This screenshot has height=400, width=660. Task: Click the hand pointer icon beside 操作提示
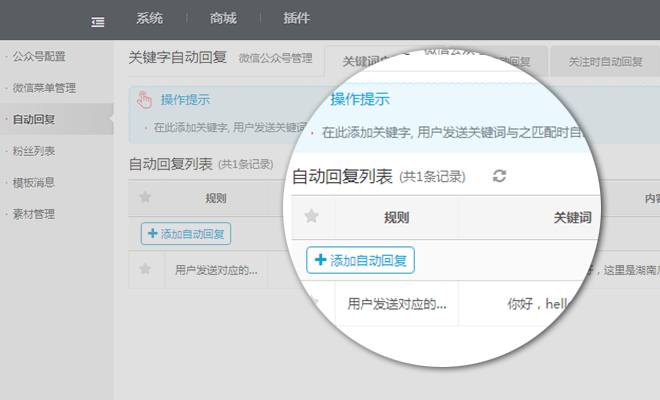coord(144,100)
